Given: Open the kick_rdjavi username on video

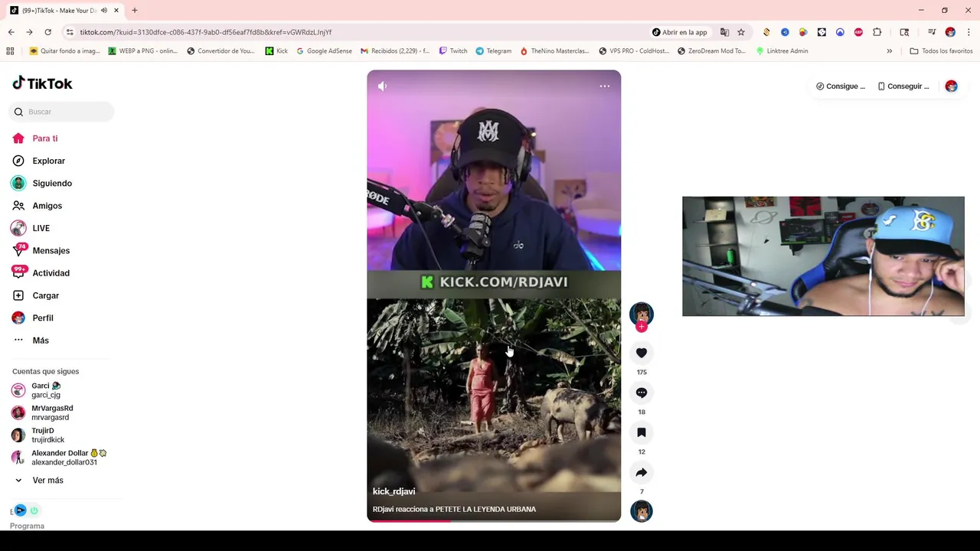Looking at the screenshot, I should 394,491.
